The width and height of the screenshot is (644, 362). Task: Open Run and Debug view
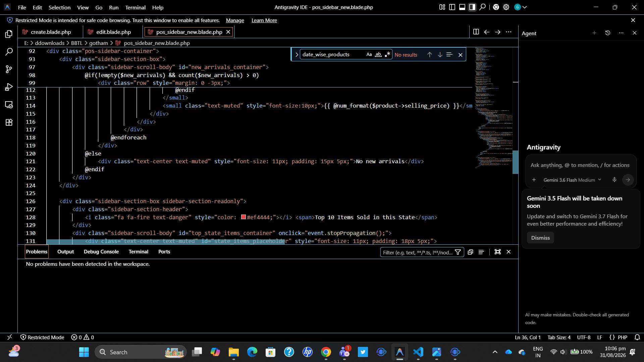[x=9, y=87]
